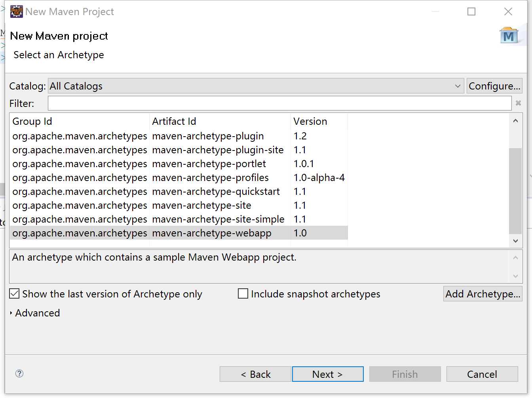This screenshot has width=532, height=398.
Task: Enable Include snapshot archetypes checkbox
Action: point(243,293)
